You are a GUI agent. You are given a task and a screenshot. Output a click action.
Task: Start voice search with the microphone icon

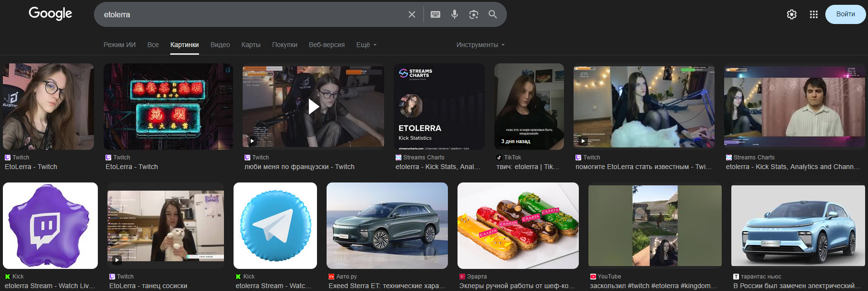[x=455, y=14]
